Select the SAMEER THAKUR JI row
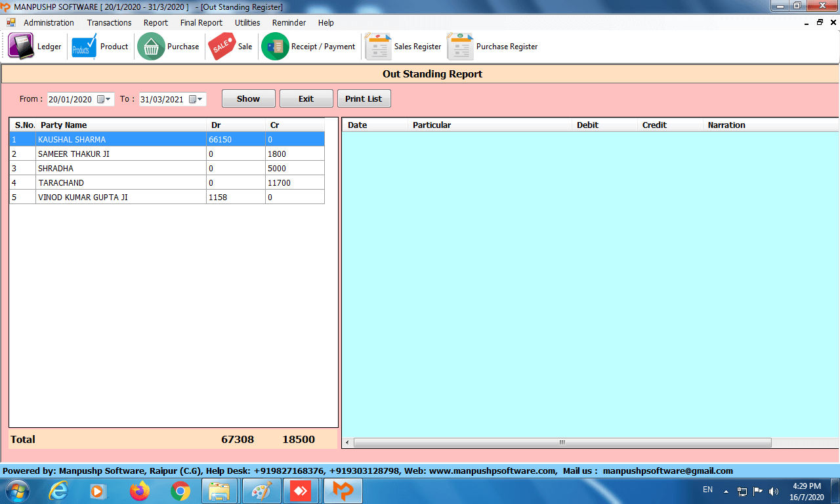 pyautogui.click(x=167, y=154)
